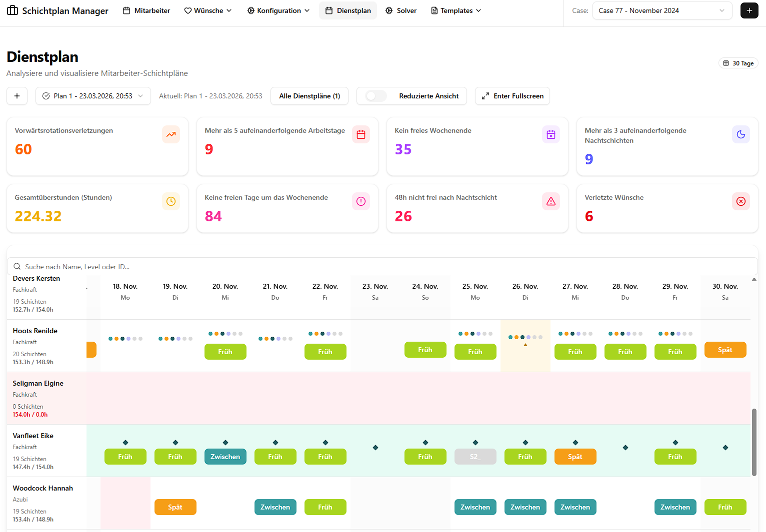Toggle the Reduzierte Ansicht switch
The width and height of the screenshot is (766, 532).
pyautogui.click(x=376, y=96)
